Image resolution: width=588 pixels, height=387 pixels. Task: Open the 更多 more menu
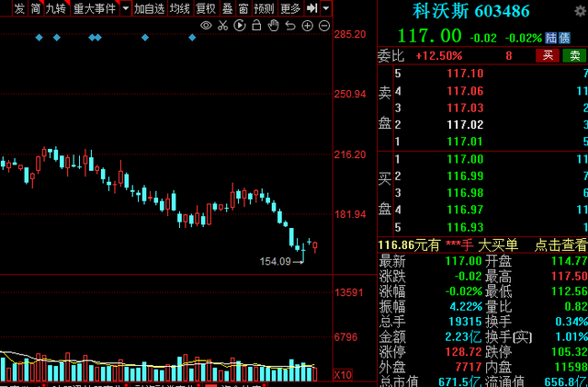[290, 8]
